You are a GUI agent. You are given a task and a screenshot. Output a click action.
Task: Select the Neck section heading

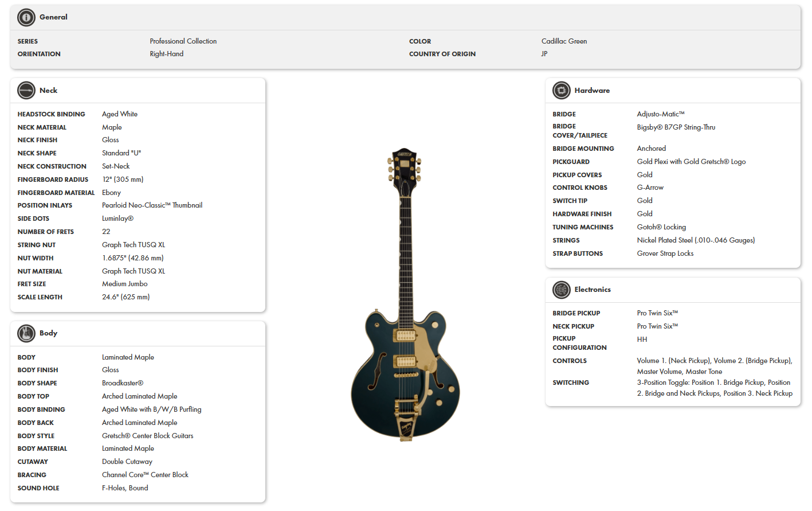point(48,91)
